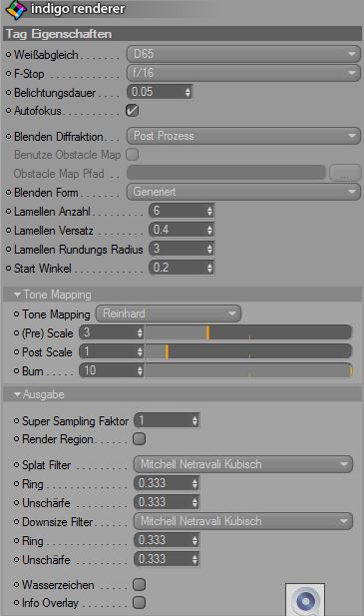Click the Render Region animation dot

click(17, 439)
